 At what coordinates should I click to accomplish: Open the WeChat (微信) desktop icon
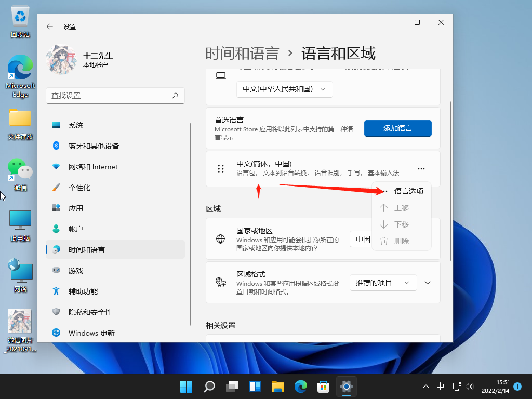click(x=20, y=175)
